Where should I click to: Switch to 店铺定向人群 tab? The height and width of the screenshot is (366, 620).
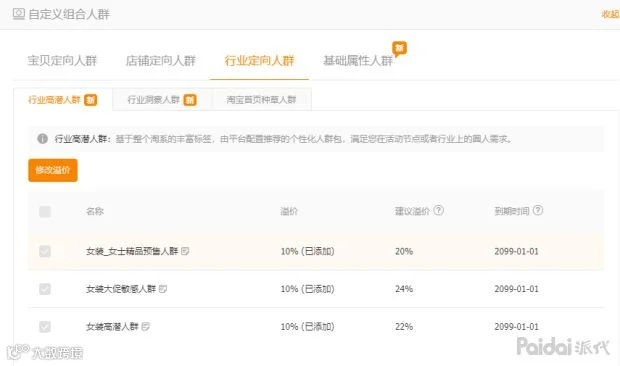pos(161,60)
